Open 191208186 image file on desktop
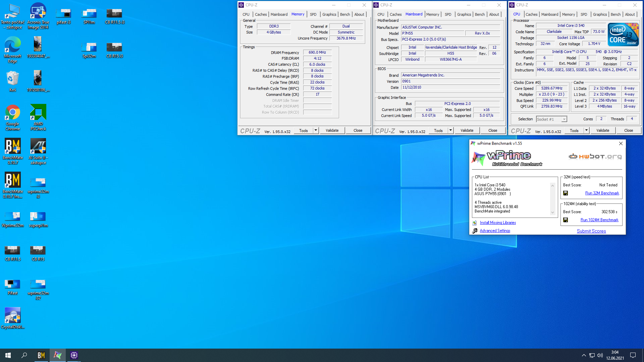The width and height of the screenshot is (644, 362). (x=38, y=81)
